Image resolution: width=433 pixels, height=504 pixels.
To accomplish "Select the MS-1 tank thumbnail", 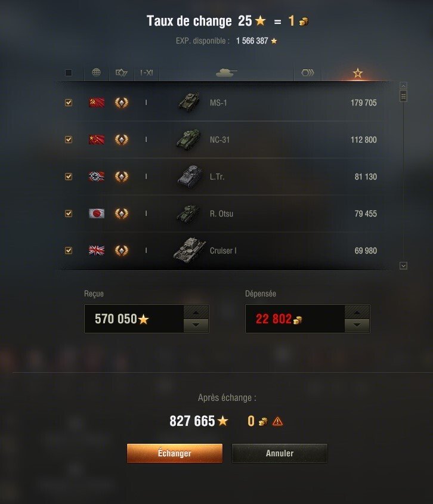I will point(189,102).
